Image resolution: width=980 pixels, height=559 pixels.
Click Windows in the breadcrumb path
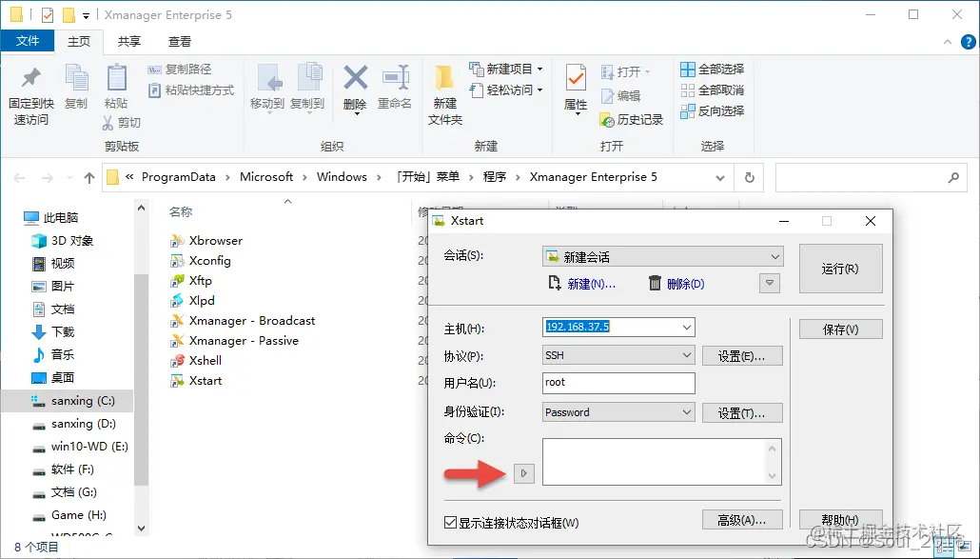tap(342, 177)
